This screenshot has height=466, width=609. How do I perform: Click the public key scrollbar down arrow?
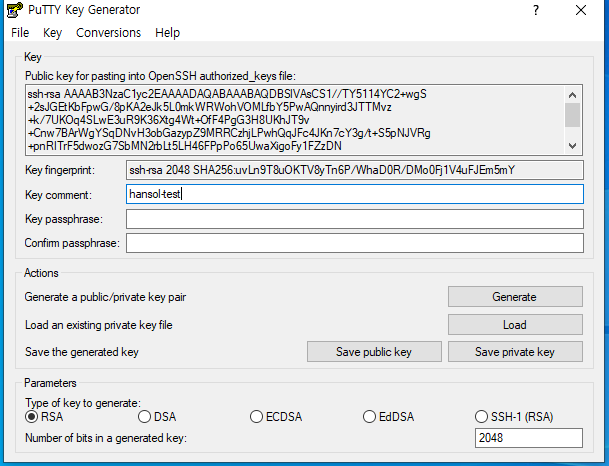pos(572,146)
